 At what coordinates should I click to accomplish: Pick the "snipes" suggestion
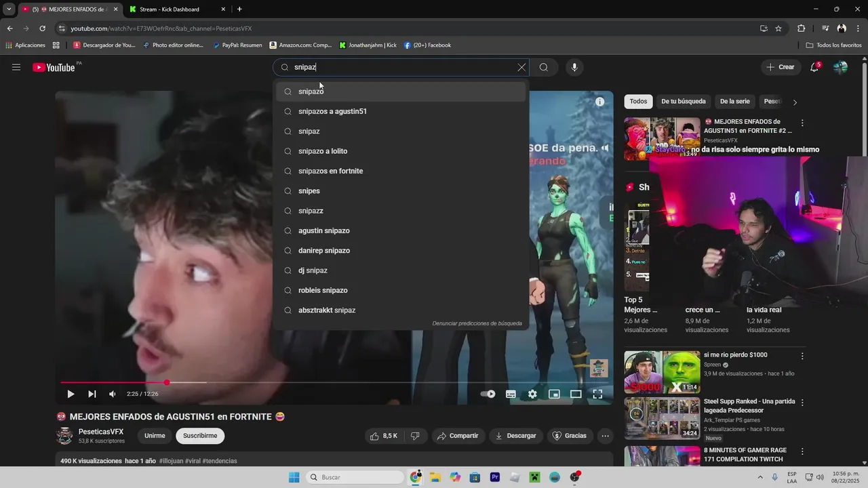[x=401, y=191]
